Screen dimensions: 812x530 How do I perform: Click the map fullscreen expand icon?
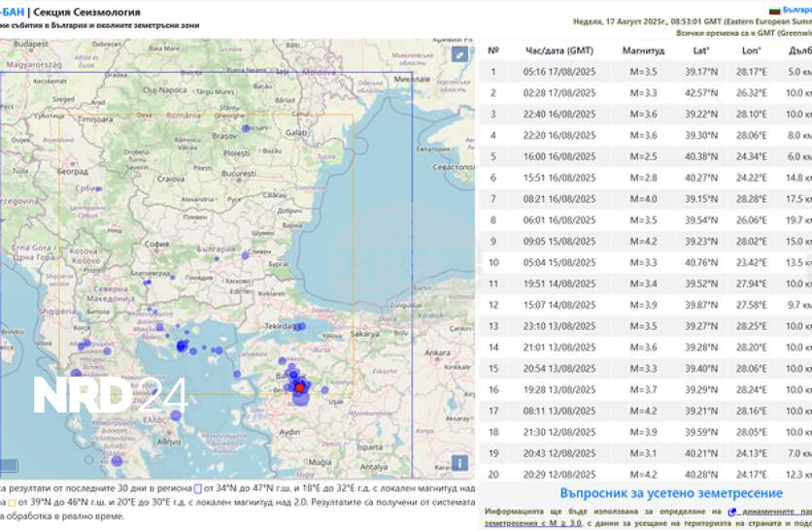459,55
